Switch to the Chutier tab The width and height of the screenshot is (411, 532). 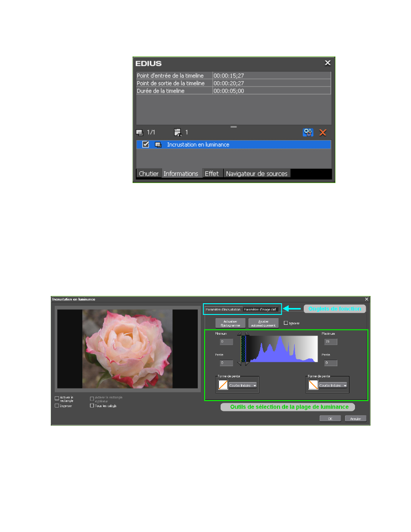click(149, 174)
